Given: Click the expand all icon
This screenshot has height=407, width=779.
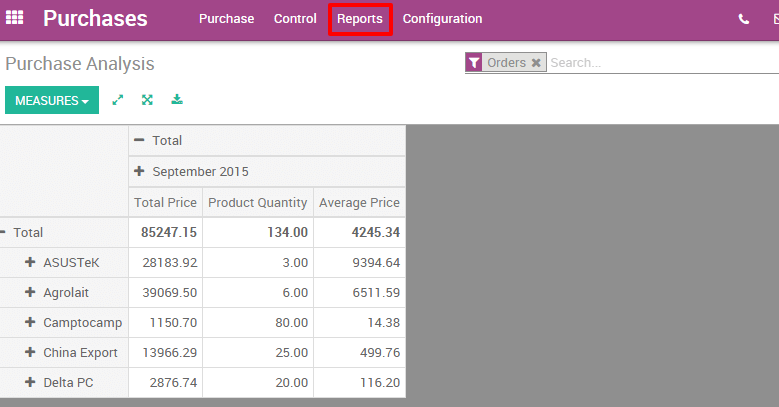Looking at the screenshot, I should coord(147,100).
